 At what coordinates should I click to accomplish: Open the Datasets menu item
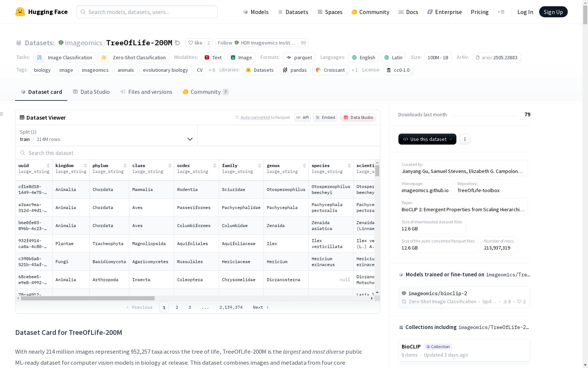293,12
